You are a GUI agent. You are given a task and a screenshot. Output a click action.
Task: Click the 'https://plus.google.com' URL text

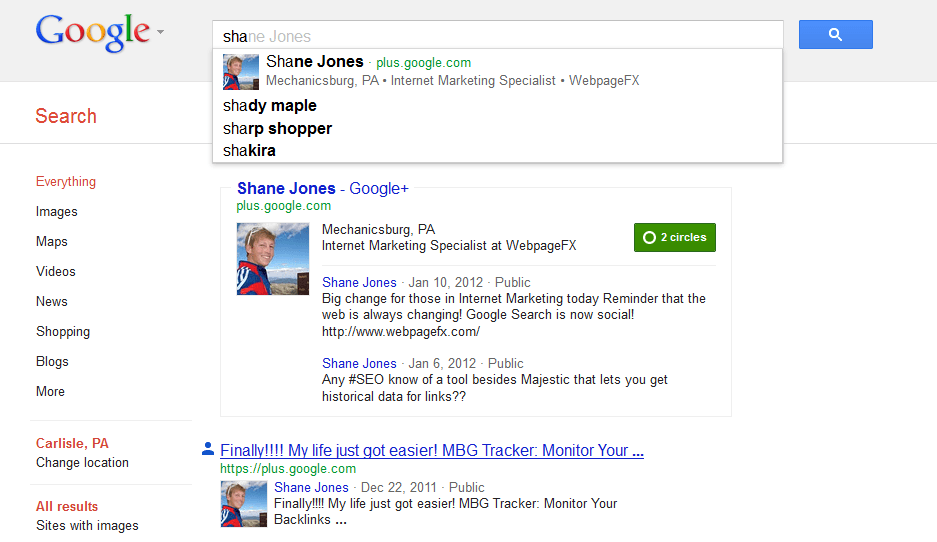(288, 469)
